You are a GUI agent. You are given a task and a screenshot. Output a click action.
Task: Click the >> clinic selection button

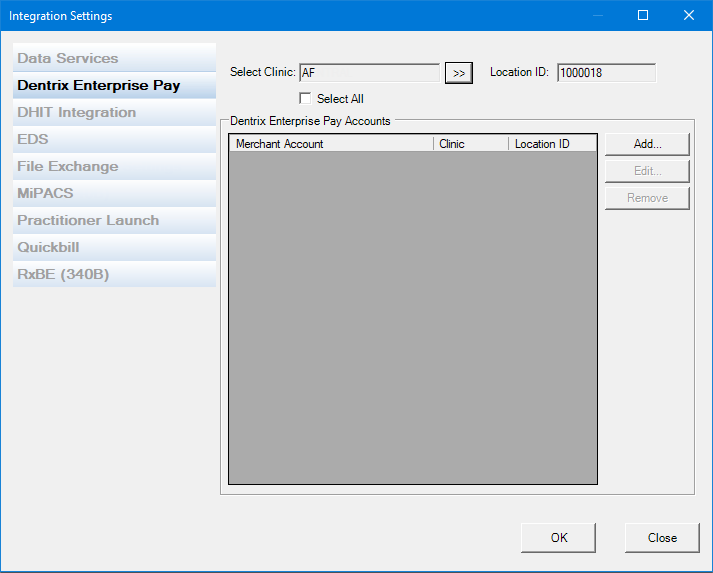point(458,73)
